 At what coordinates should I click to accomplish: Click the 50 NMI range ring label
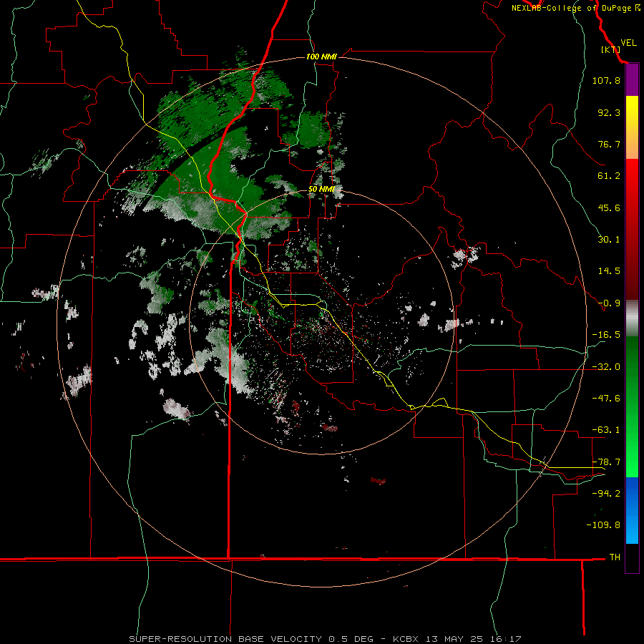321,189
